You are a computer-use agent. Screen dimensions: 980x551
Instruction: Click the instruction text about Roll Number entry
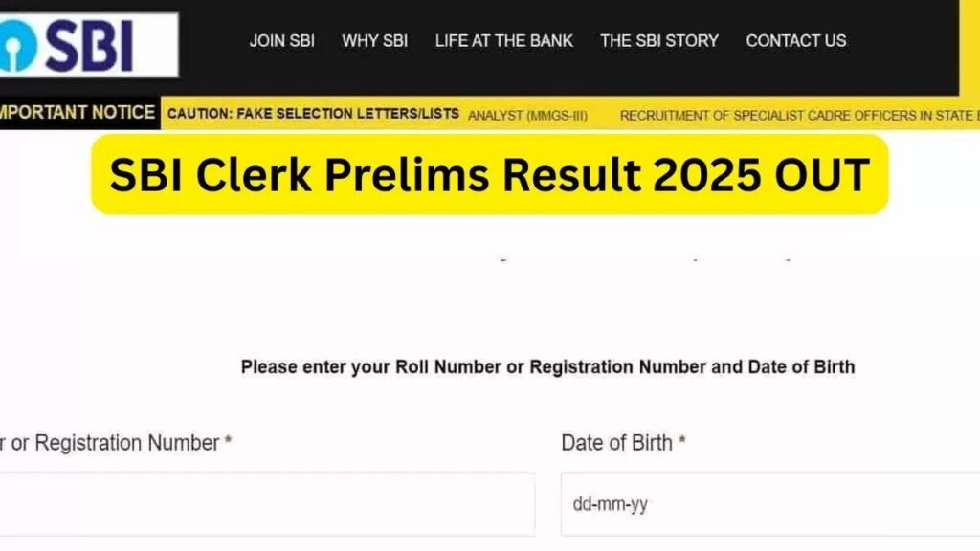point(548,365)
